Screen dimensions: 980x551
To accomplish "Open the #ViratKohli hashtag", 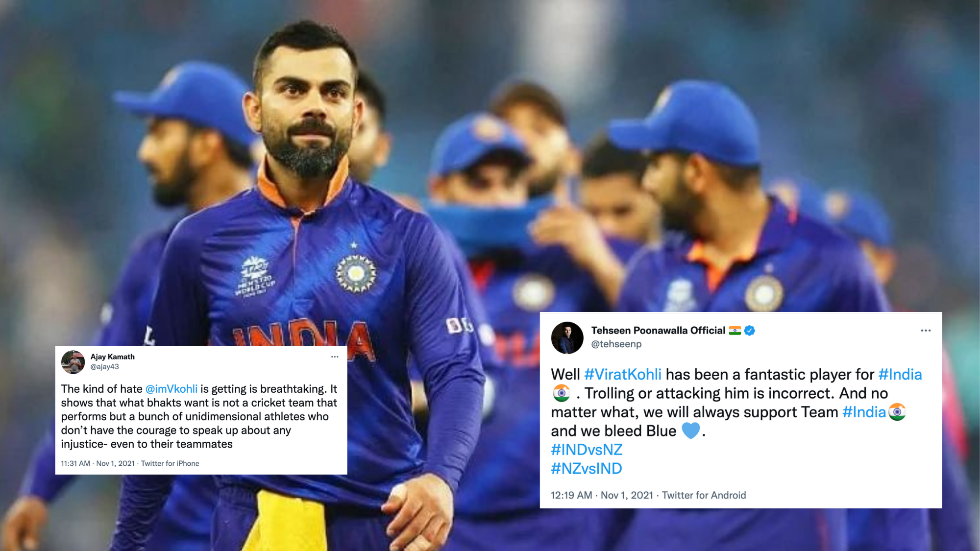I will 623,374.
